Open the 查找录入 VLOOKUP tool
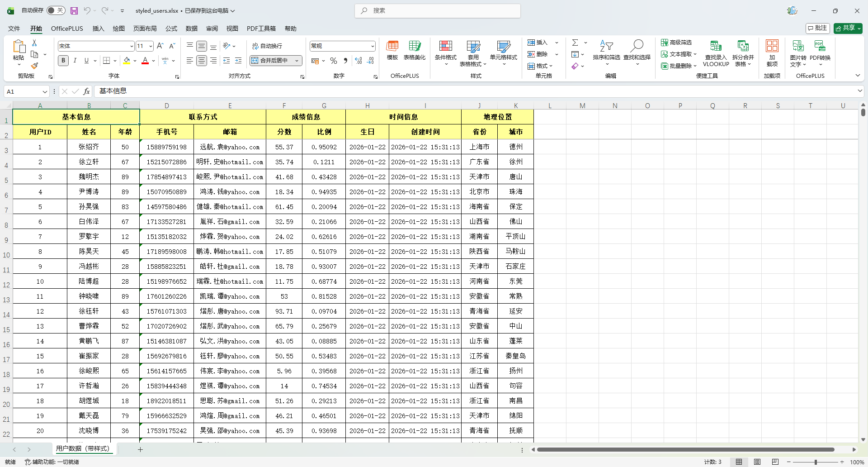The width and height of the screenshot is (868, 467). click(x=716, y=53)
